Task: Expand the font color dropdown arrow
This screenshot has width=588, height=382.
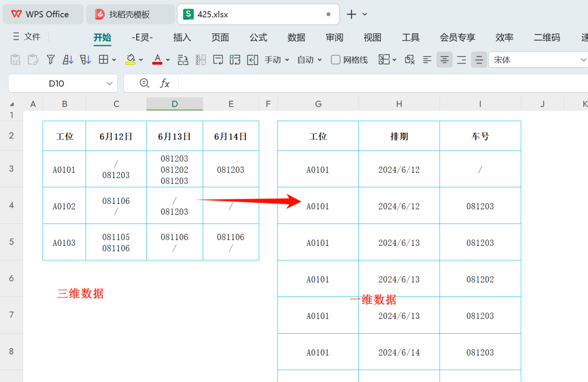Action: click(168, 60)
